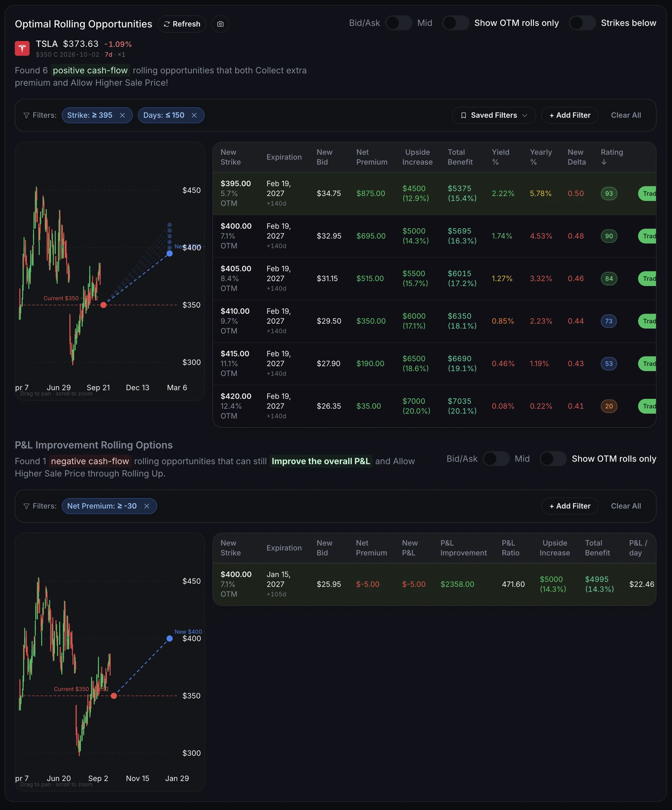Screen dimensions: 672x810
Task: Click blue New $400 marker in lower chart
Action: coord(170,639)
